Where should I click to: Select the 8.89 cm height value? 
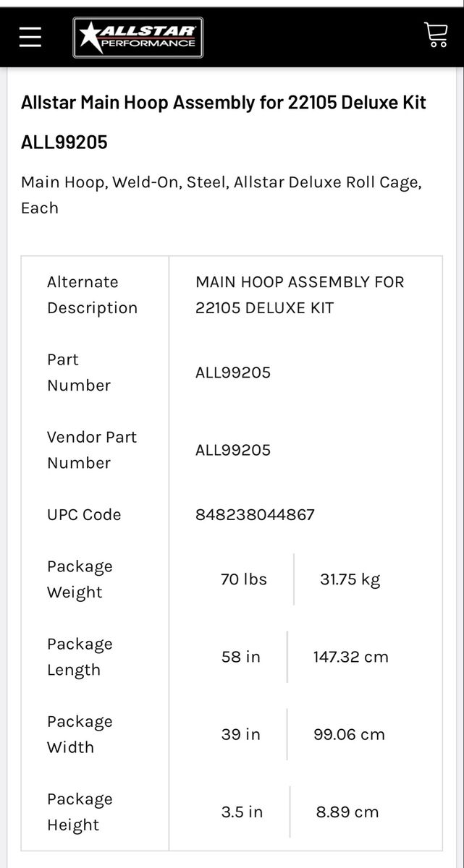(347, 812)
